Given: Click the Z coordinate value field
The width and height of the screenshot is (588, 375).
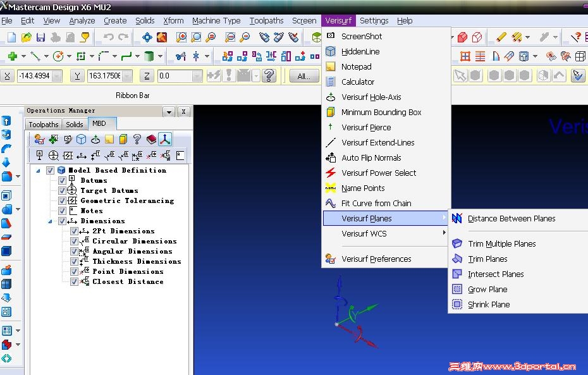Looking at the screenshot, I should point(175,76).
